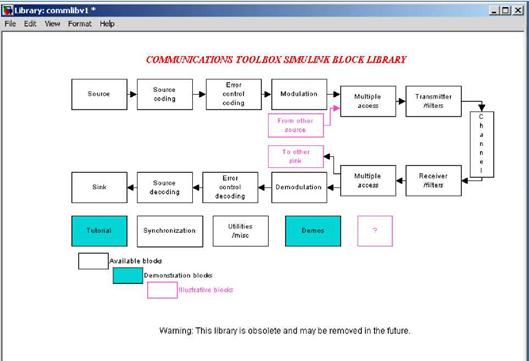
Task: Open the Synchronization block
Action: pos(170,231)
